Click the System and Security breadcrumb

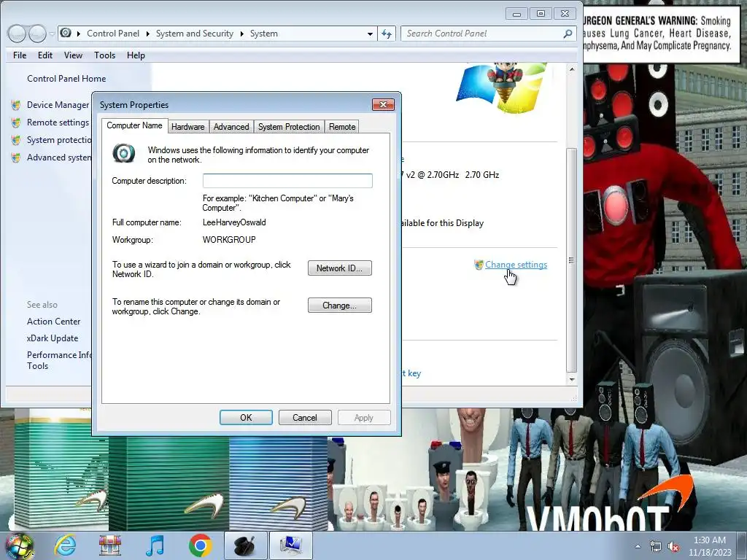click(x=194, y=34)
